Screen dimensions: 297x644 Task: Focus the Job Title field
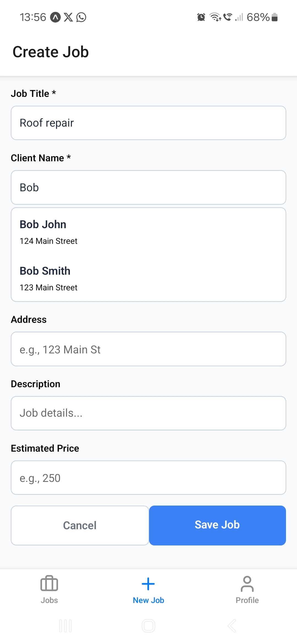click(148, 123)
